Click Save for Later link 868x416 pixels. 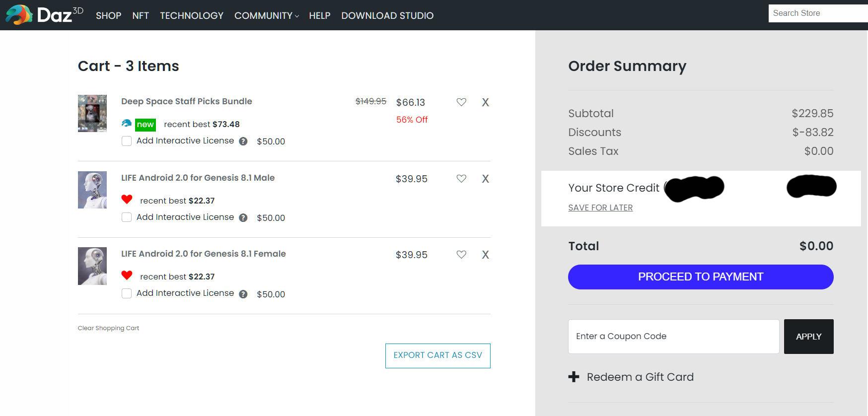600,208
